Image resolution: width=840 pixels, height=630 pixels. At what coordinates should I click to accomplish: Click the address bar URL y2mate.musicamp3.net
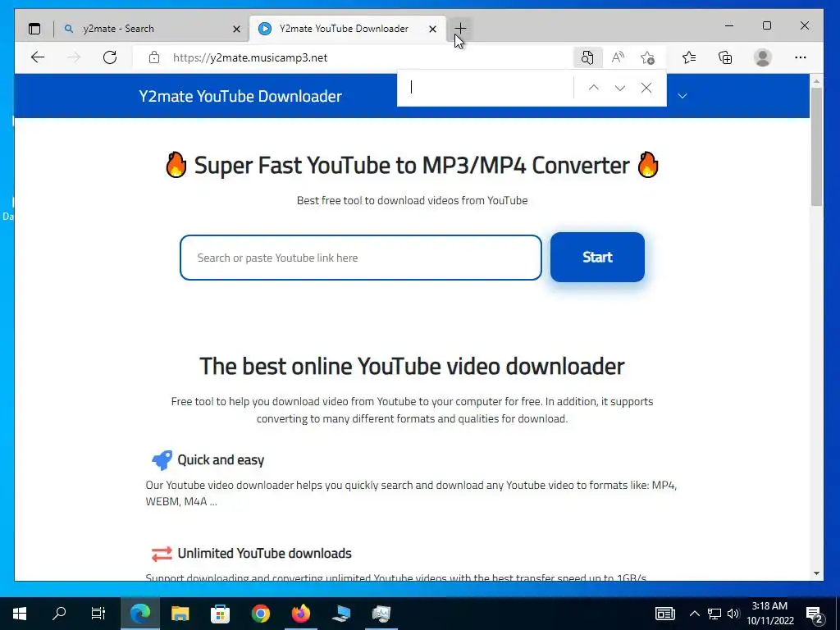pyautogui.click(x=250, y=57)
